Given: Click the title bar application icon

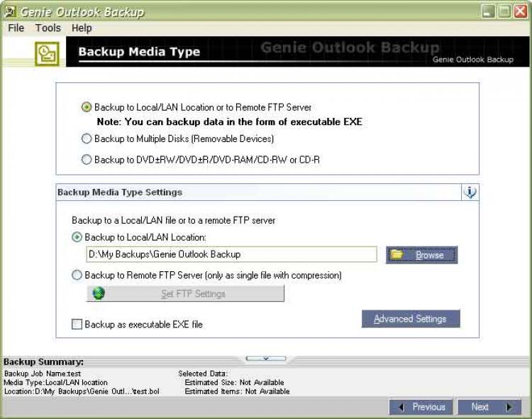Looking at the screenshot, I should pos(9,11).
